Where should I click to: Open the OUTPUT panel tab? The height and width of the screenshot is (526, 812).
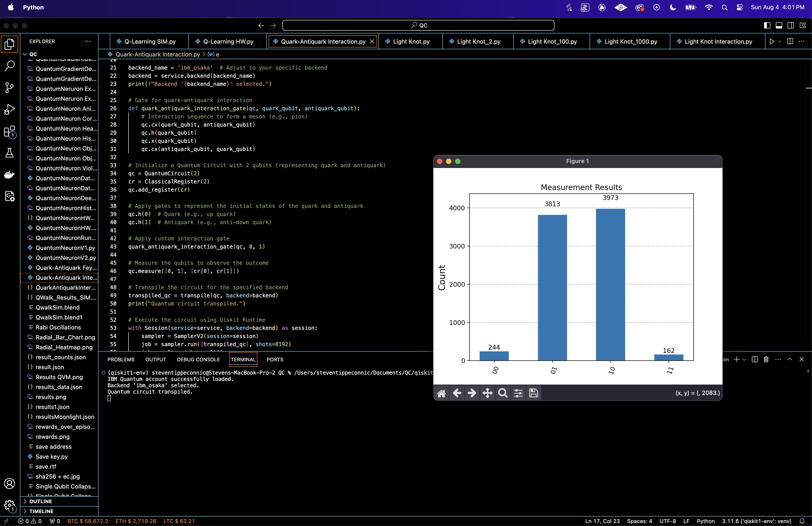click(x=156, y=359)
